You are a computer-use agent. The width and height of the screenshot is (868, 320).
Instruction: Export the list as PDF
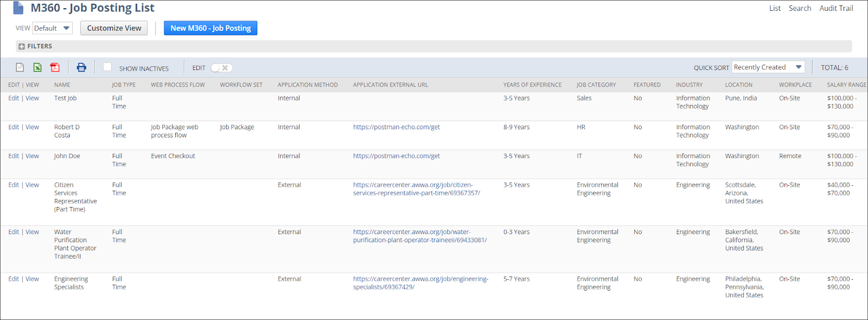click(x=55, y=67)
